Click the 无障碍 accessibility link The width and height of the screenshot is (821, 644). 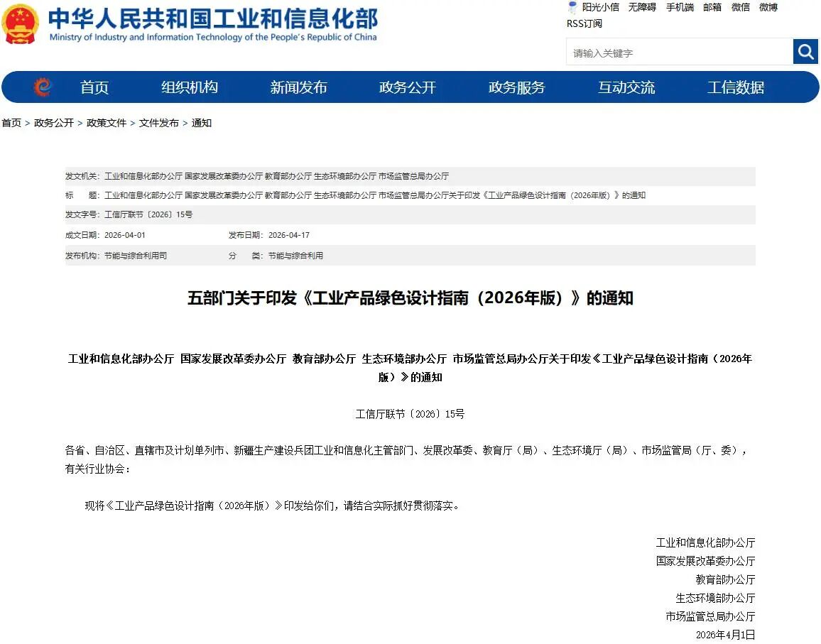click(x=642, y=7)
